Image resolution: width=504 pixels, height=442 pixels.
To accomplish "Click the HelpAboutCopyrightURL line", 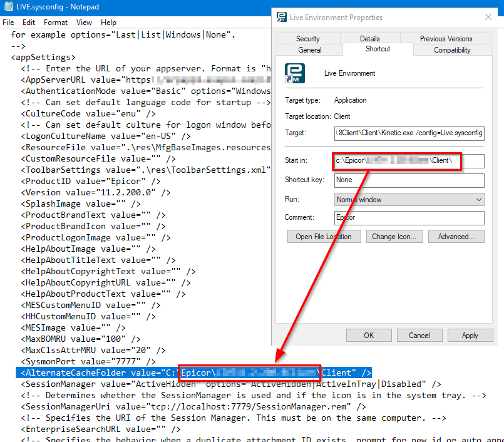I will pos(106,282).
